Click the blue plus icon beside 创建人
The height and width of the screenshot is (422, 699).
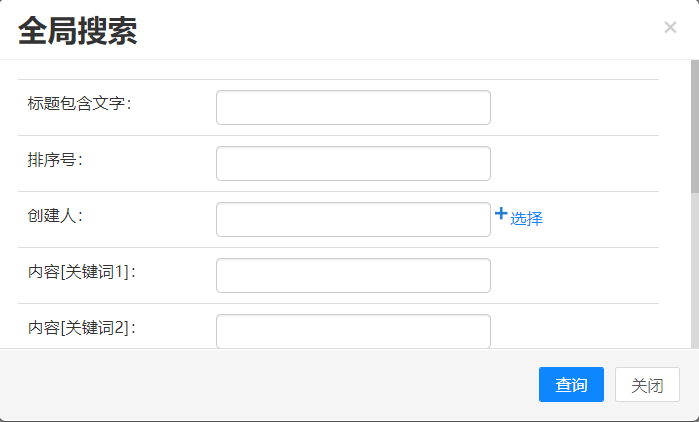(x=501, y=213)
